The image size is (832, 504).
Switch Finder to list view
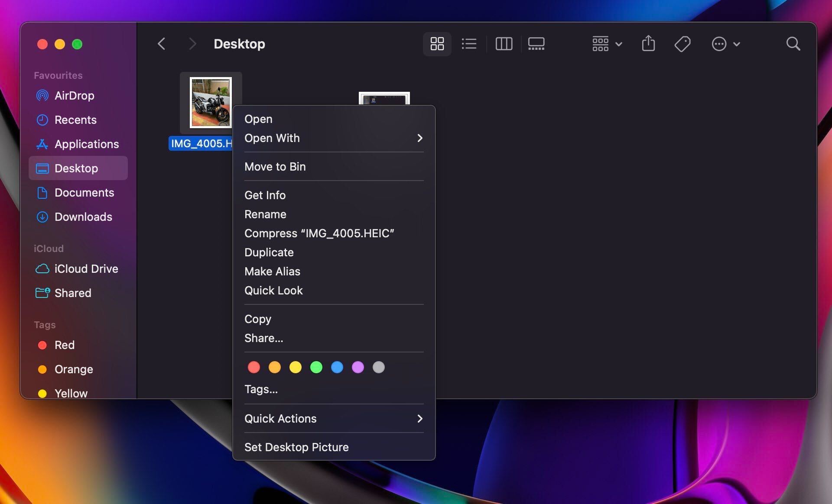point(469,44)
